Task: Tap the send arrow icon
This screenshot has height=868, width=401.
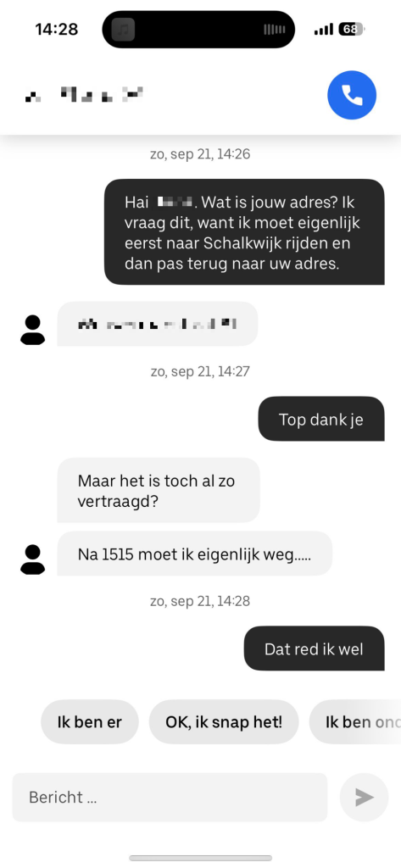Action: tap(364, 797)
